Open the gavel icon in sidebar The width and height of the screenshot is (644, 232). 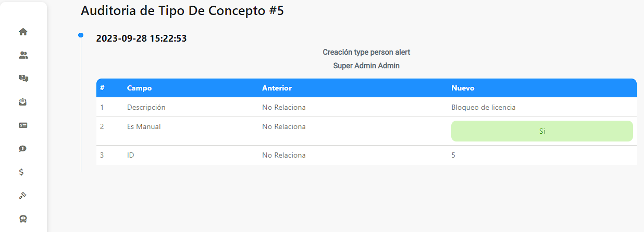tap(23, 196)
